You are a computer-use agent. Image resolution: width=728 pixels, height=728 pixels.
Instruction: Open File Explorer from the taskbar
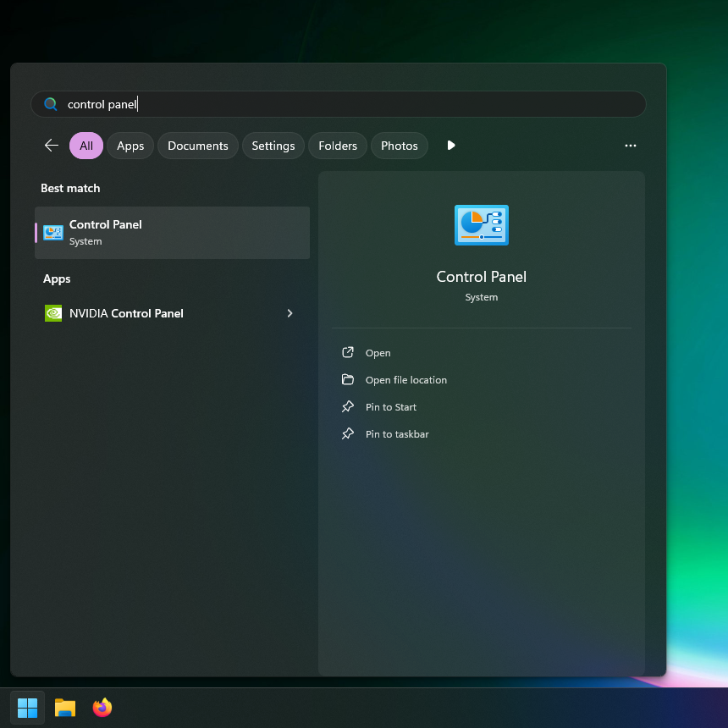click(x=64, y=708)
